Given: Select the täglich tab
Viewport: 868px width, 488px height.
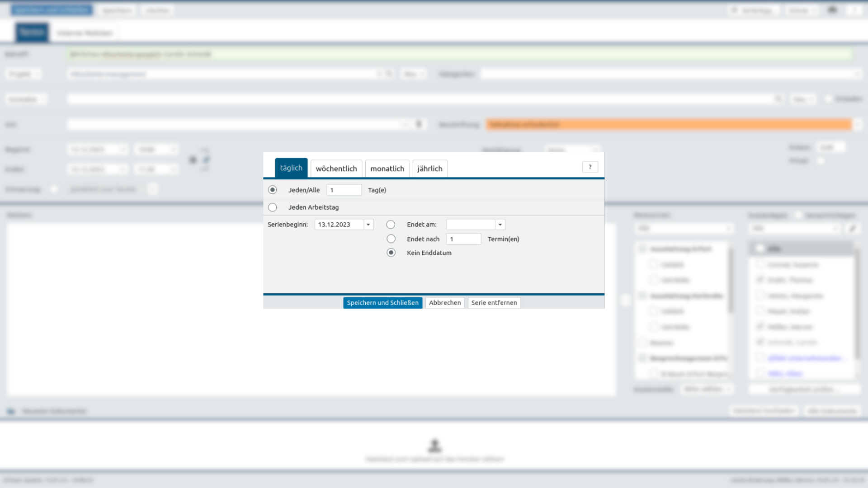Looking at the screenshot, I should [291, 168].
